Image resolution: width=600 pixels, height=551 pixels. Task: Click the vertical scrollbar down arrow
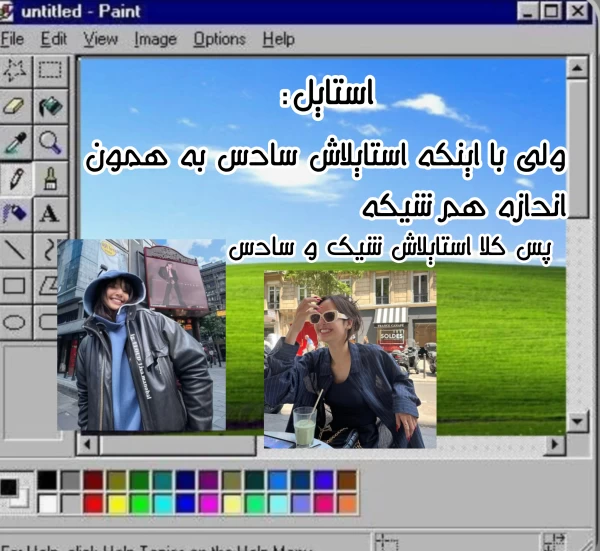[577, 422]
